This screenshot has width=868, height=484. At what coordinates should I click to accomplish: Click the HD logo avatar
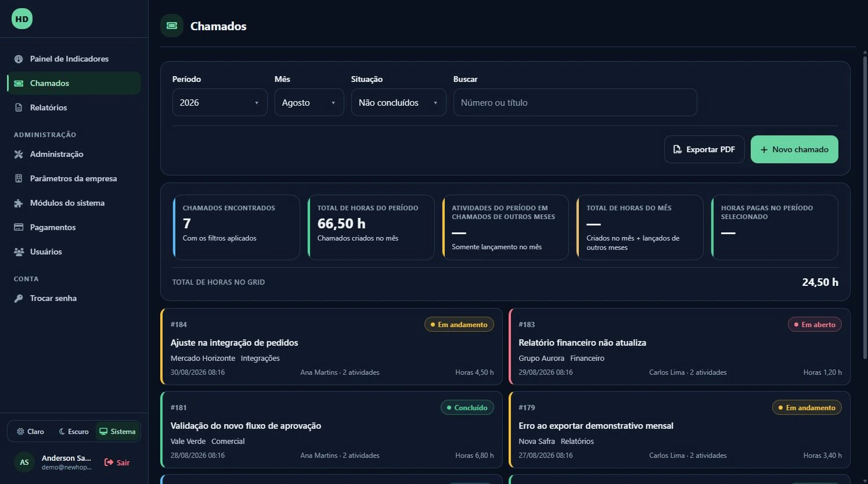[22, 19]
